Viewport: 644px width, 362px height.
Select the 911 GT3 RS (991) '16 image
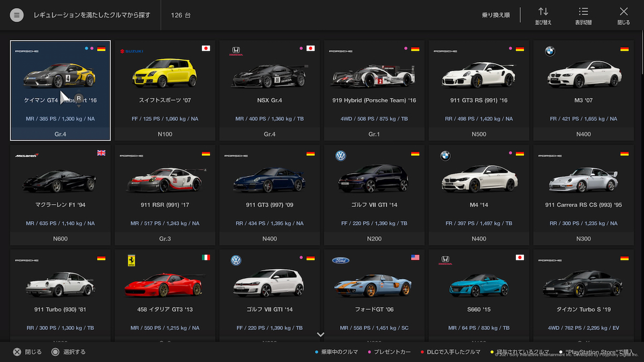(478, 75)
